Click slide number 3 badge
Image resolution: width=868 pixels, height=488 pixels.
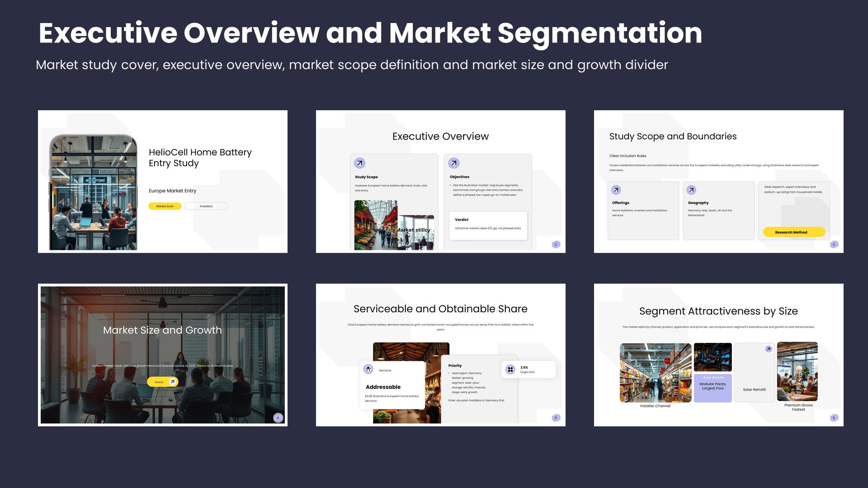click(834, 244)
